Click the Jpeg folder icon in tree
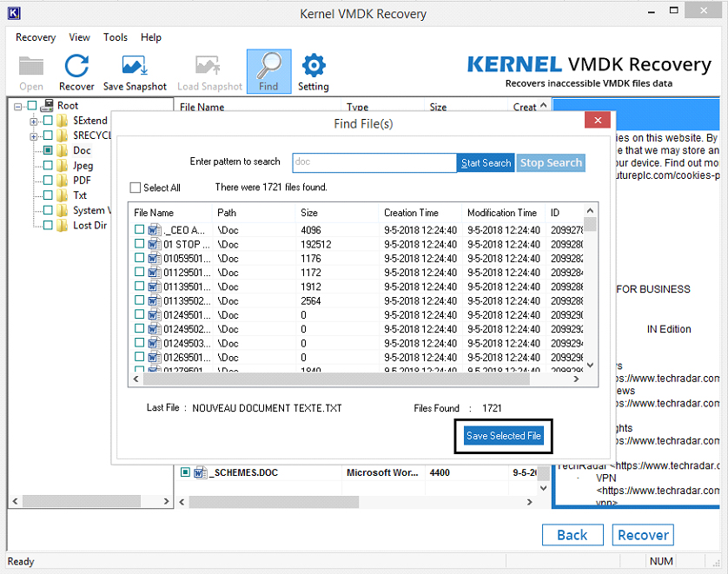 (63, 165)
